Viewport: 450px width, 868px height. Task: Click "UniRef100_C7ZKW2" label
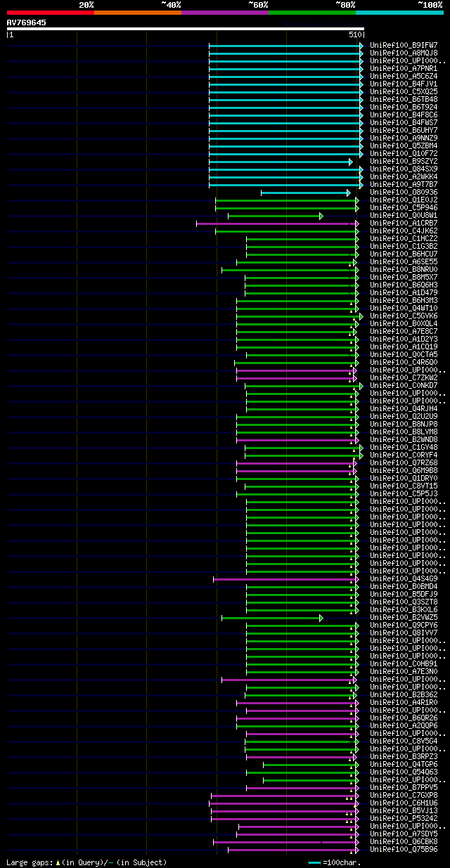404,378
